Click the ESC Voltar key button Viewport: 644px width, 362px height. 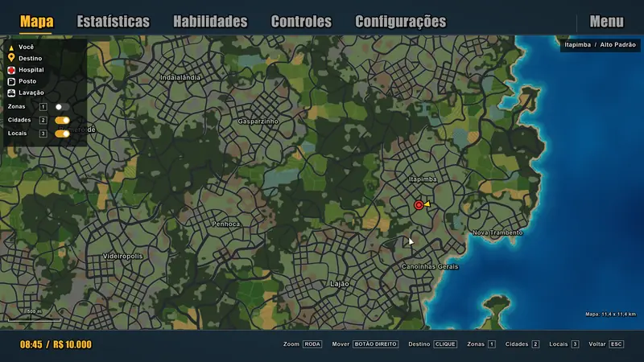617,344
